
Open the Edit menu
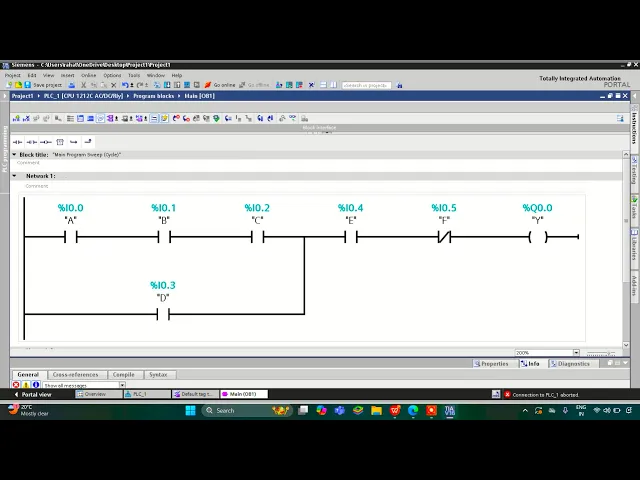pyautogui.click(x=32, y=76)
